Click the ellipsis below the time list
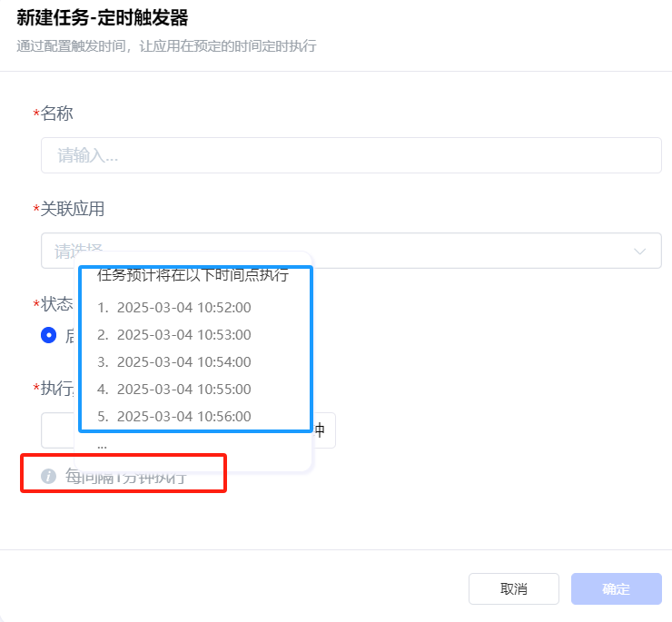Screen dimensions: 672x622 (x=103, y=445)
